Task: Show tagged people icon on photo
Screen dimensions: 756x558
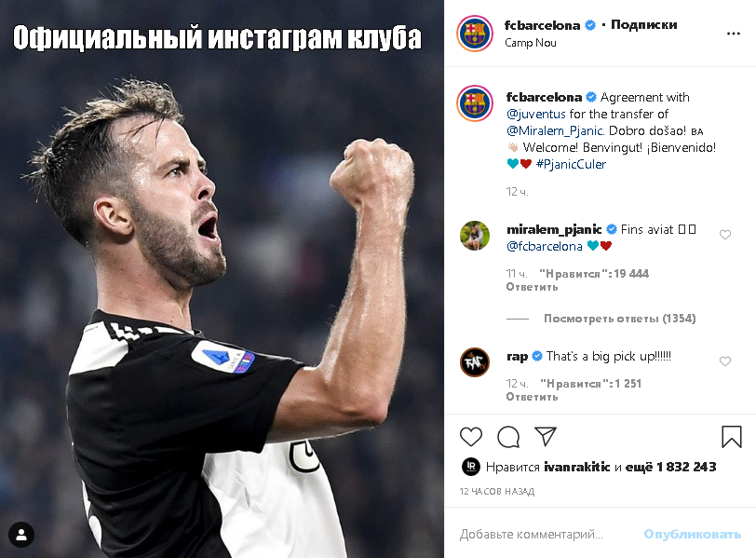Action: pos(21,535)
